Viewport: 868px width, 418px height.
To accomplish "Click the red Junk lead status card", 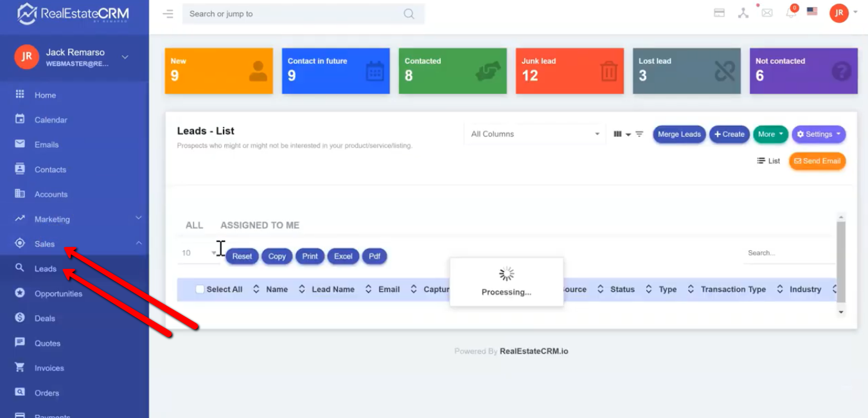I will tap(569, 71).
